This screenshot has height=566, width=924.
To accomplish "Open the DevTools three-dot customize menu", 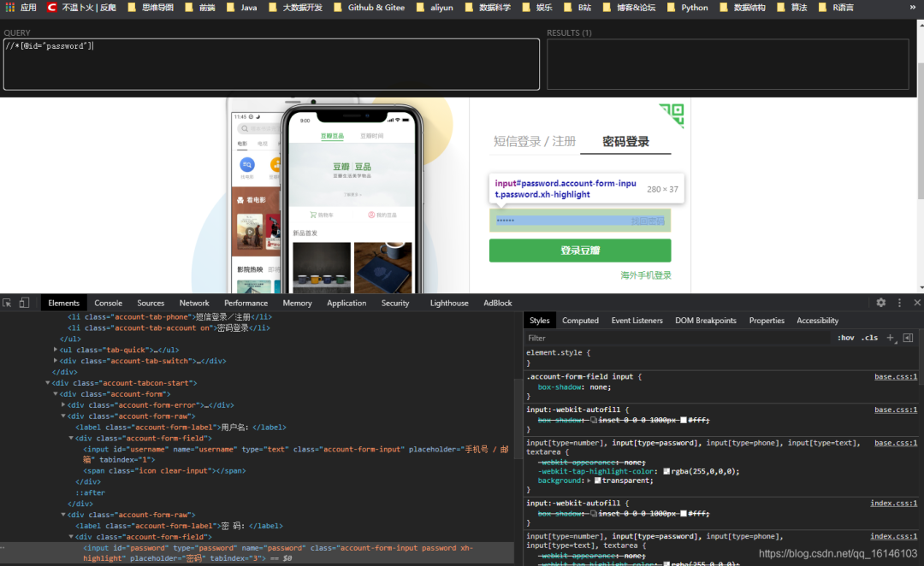I will 899,303.
